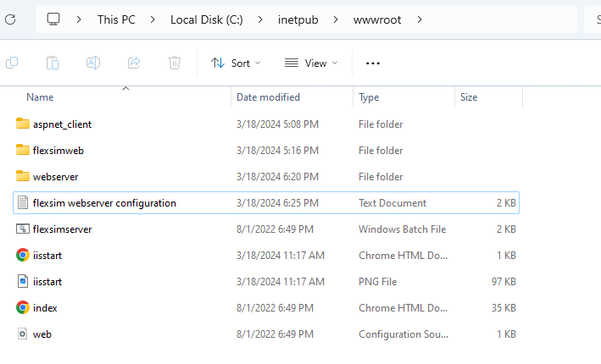This screenshot has height=364, width=601.
Task: Click the gear icon of web config file
Action: [x=23, y=334]
